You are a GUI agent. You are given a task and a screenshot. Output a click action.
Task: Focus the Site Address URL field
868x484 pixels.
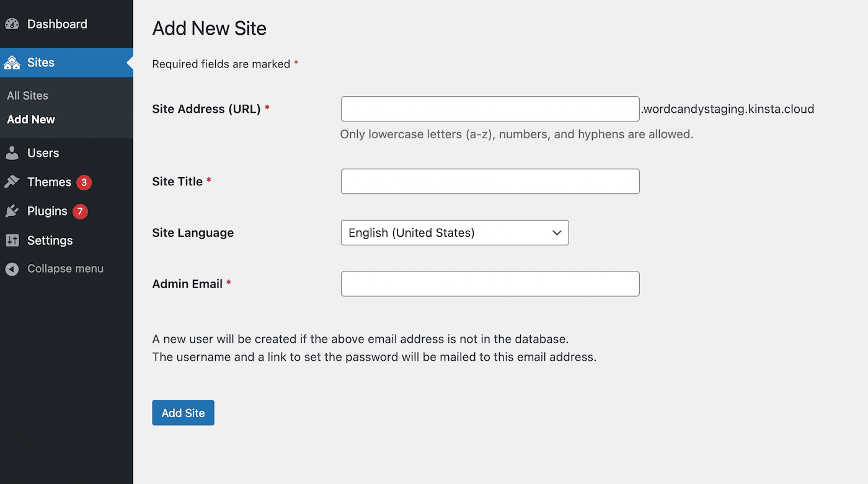coord(490,109)
